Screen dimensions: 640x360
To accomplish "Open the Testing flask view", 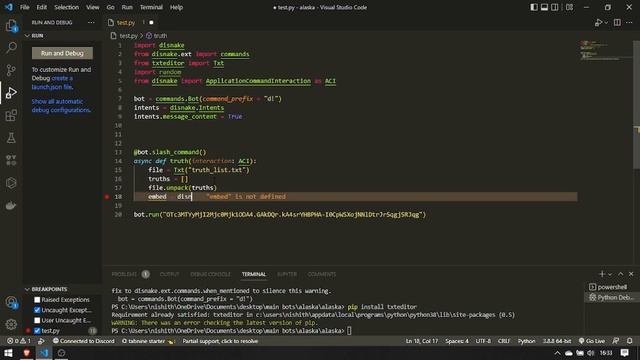I will pyautogui.click(x=11, y=138).
